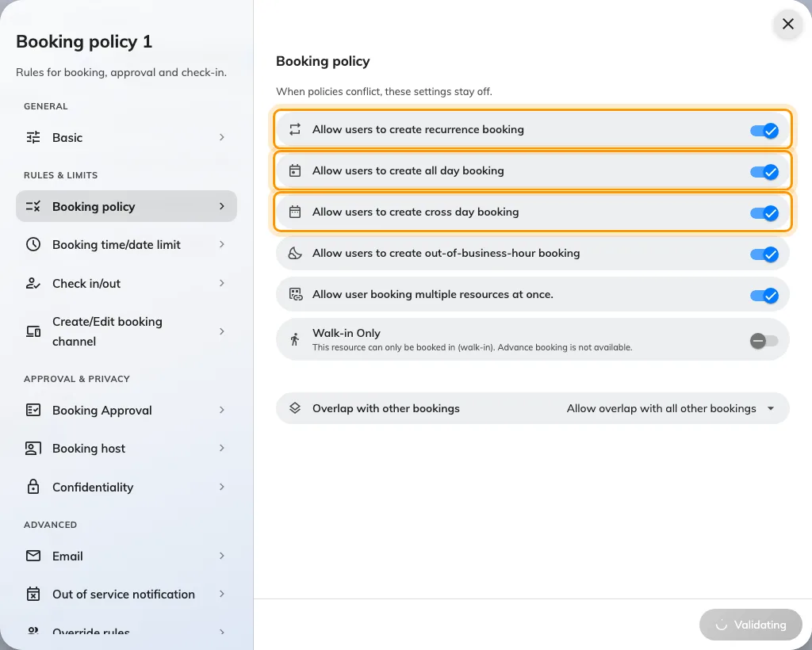Click the all day booking calendar icon

[x=295, y=170]
